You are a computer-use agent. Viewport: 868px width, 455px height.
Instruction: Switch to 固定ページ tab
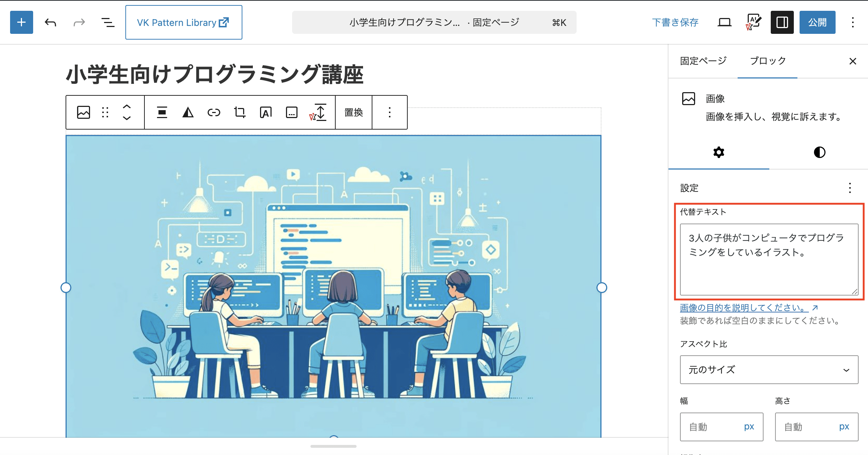703,61
